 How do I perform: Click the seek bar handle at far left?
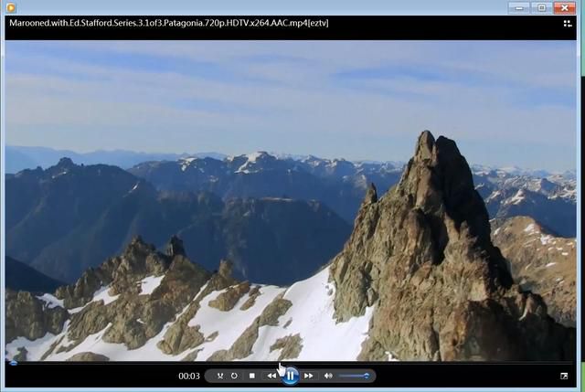[14, 363]
